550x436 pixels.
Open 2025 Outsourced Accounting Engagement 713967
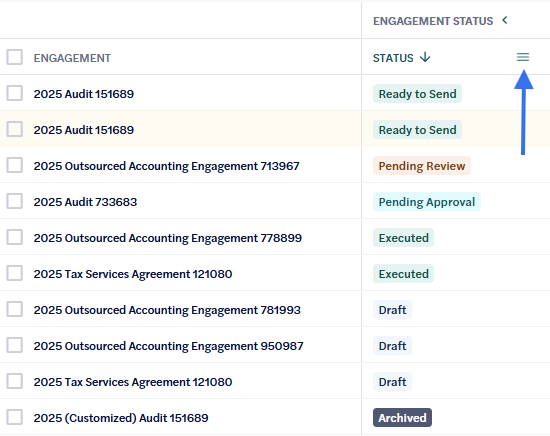point(166,166)
